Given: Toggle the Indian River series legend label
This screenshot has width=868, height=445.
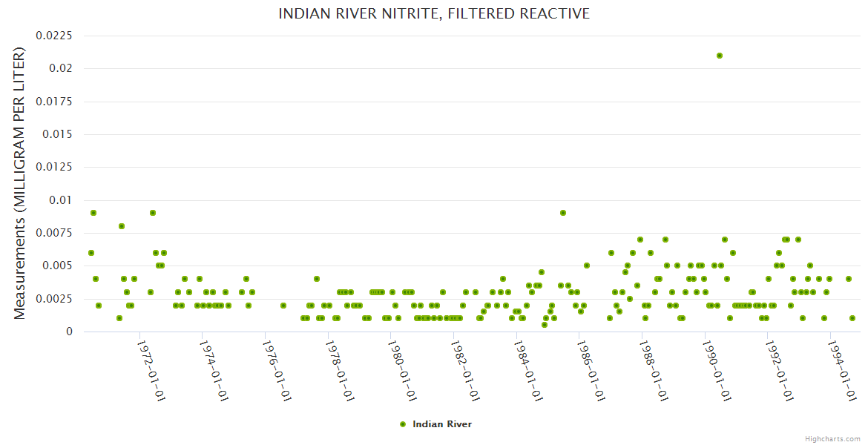Looking at the screenshot, I should (x=441, y=424).
